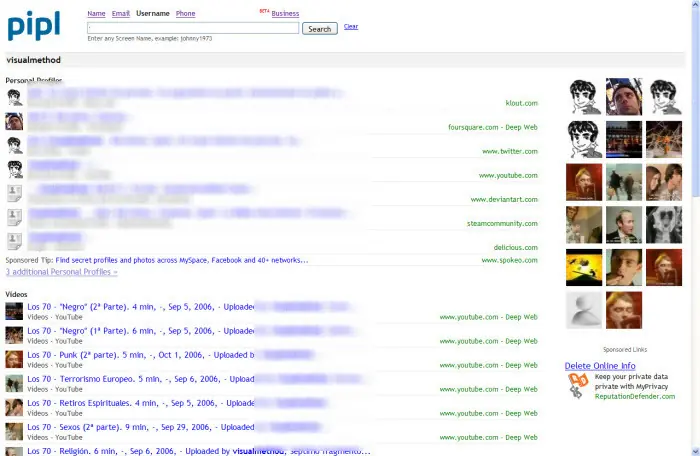Click the gray silhouette placeholder in photo grid
The width and height of the screenshot is (700, 456).
point(584,310)
